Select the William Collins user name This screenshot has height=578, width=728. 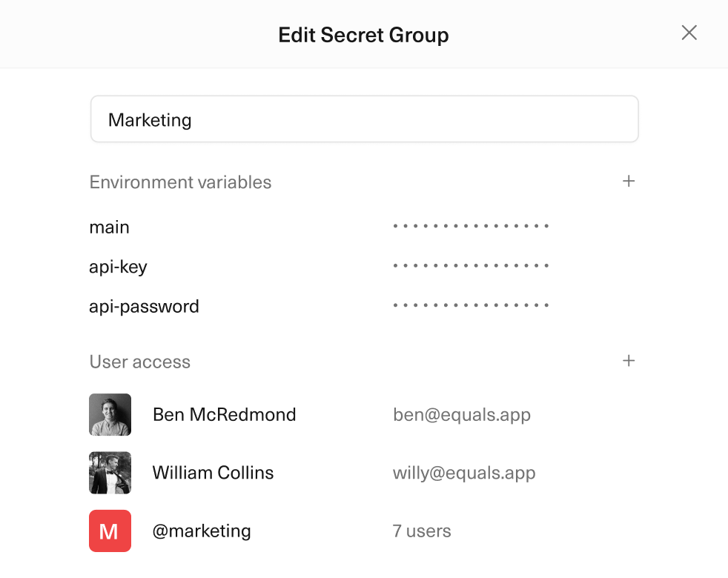213,473
